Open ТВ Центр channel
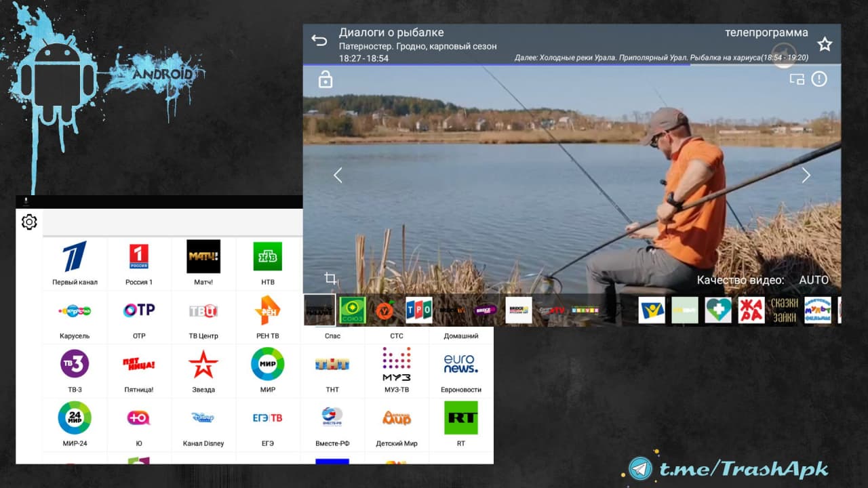Screen dimensions: 868x488 pyautogui.click(x=203, y=317)
